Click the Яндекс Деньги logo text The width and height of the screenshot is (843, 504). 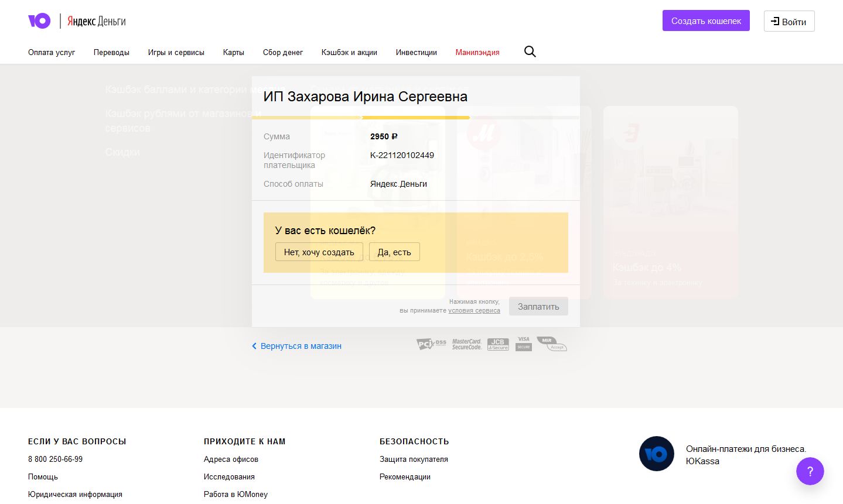point(97,22)
